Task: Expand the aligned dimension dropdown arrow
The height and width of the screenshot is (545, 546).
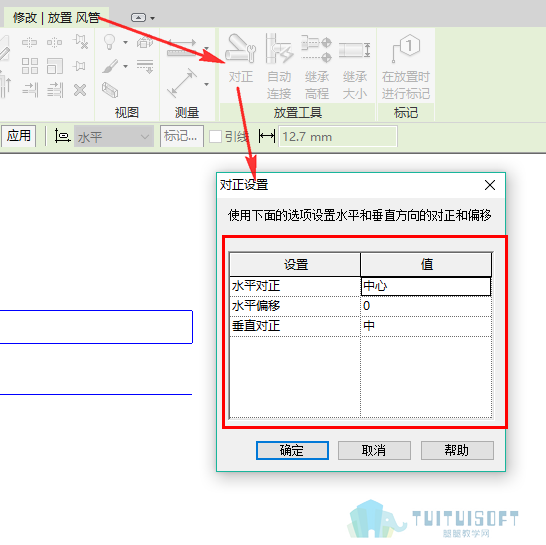Action: pos(206,84)
